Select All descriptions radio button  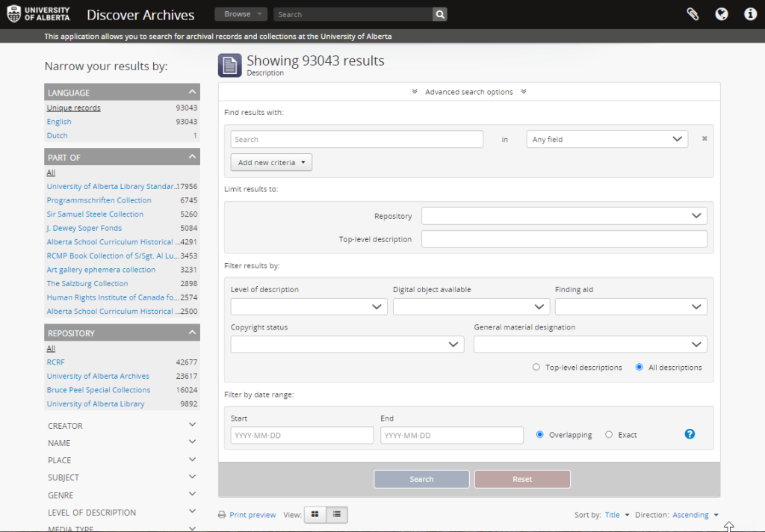click(639, 367)
